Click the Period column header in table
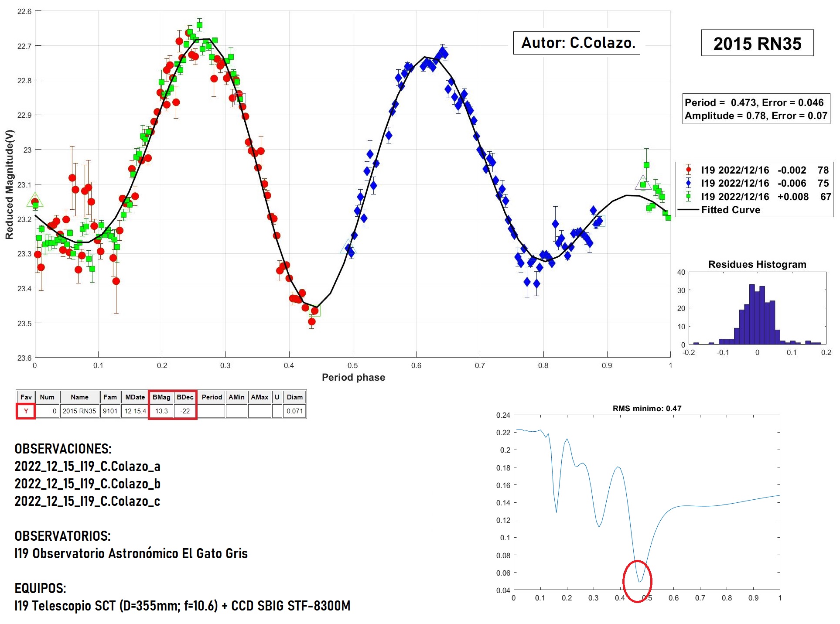The width and height of the screenshot is (840, 624). click(212, 397)
